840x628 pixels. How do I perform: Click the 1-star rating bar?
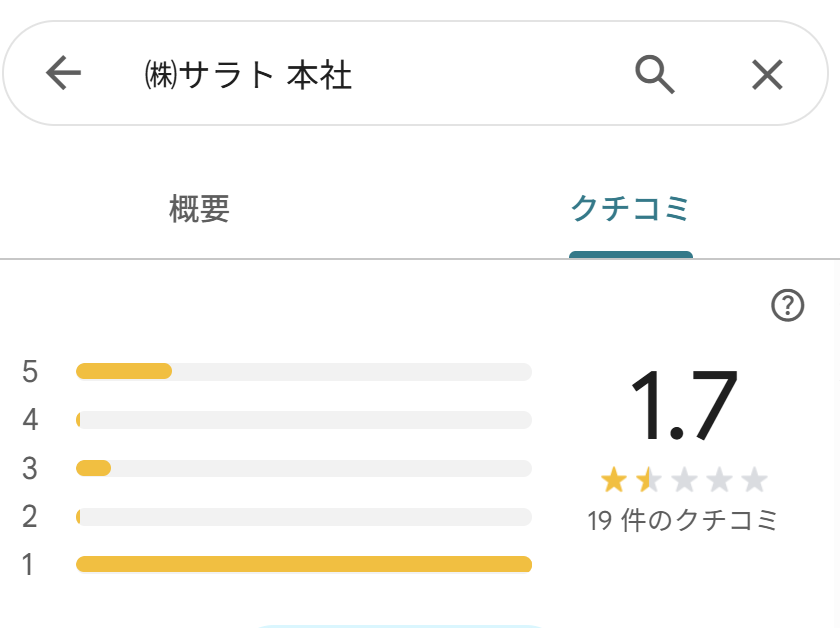click(x=303, y=565)
